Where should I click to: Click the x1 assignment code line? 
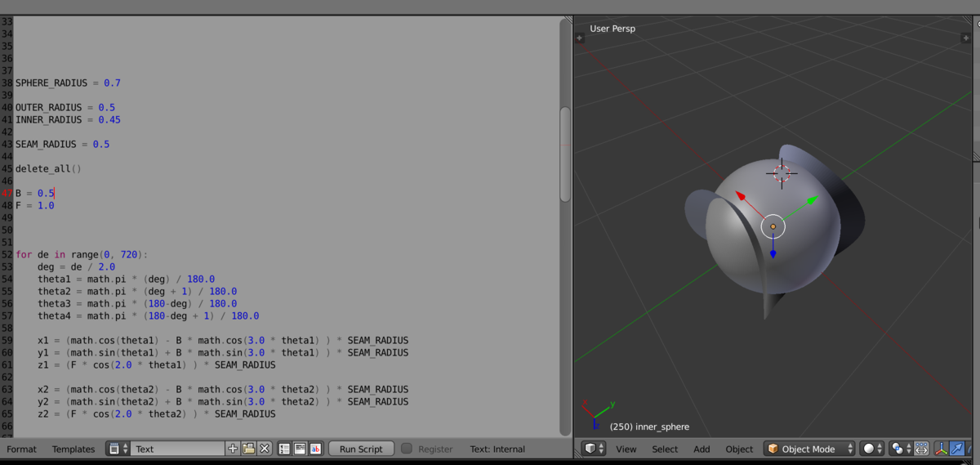coord(223,340)
